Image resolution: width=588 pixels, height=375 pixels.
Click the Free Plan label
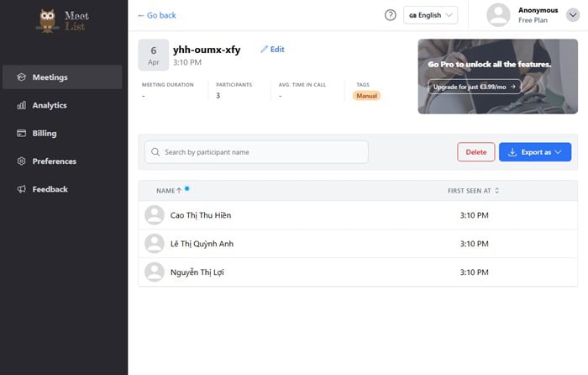[533, 20]
